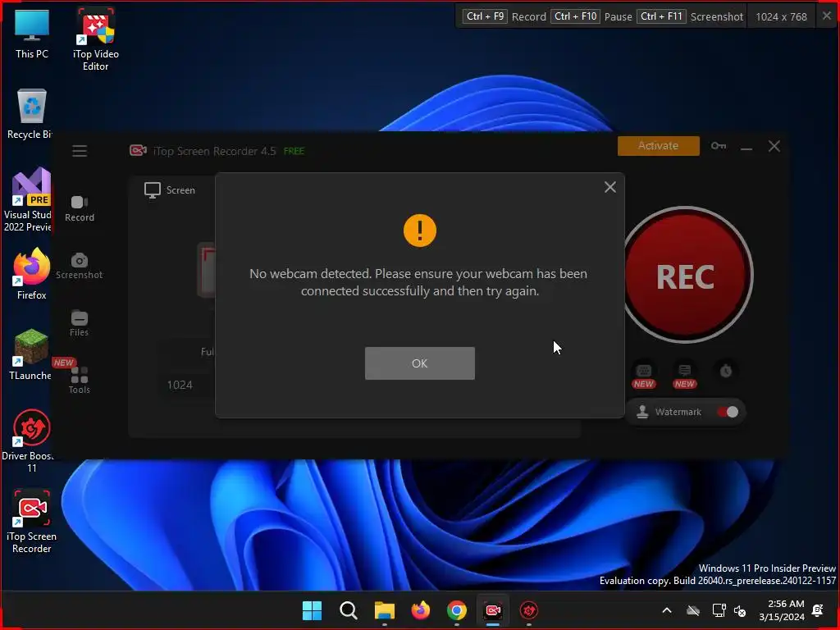Close the no webcam detected dialog
840x630 pixels.
click(609, 187)
